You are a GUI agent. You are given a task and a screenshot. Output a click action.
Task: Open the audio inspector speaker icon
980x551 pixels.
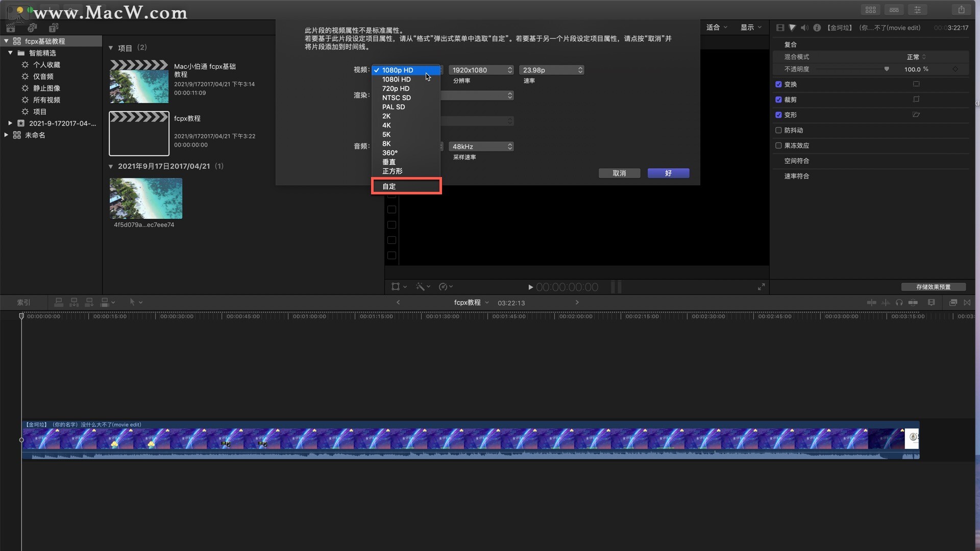click(804, 28)
